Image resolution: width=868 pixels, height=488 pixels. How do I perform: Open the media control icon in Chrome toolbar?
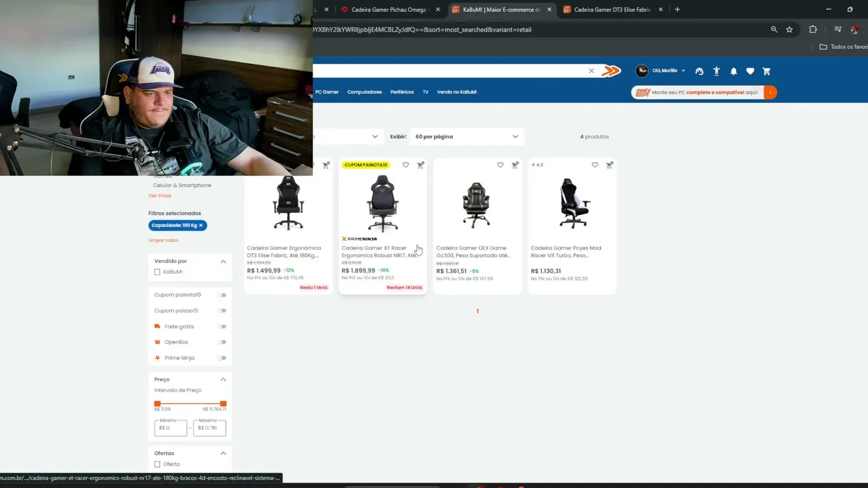pos(838,30)
